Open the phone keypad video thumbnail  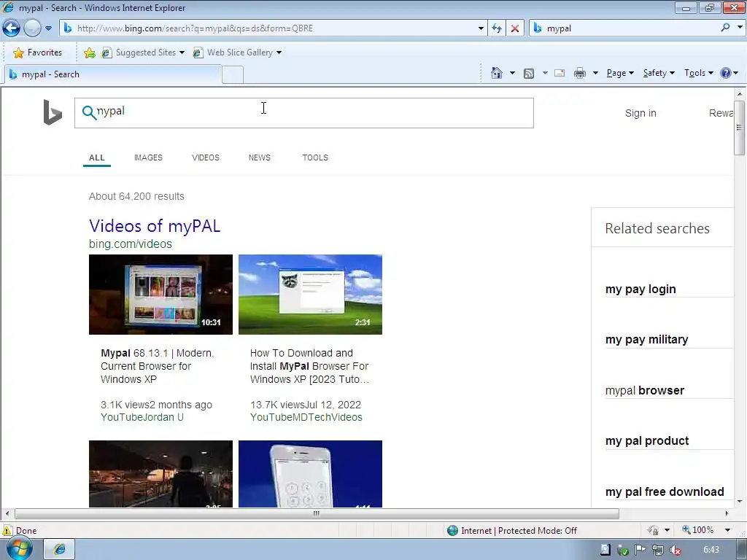310,474
